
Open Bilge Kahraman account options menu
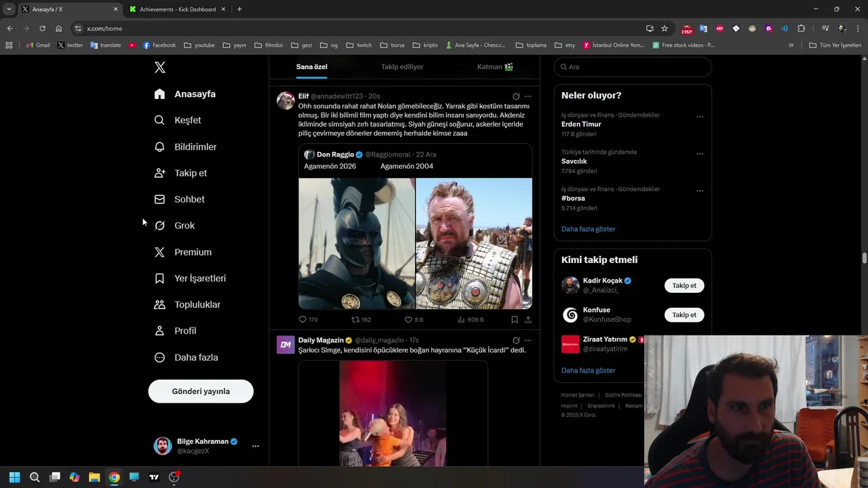256,446
